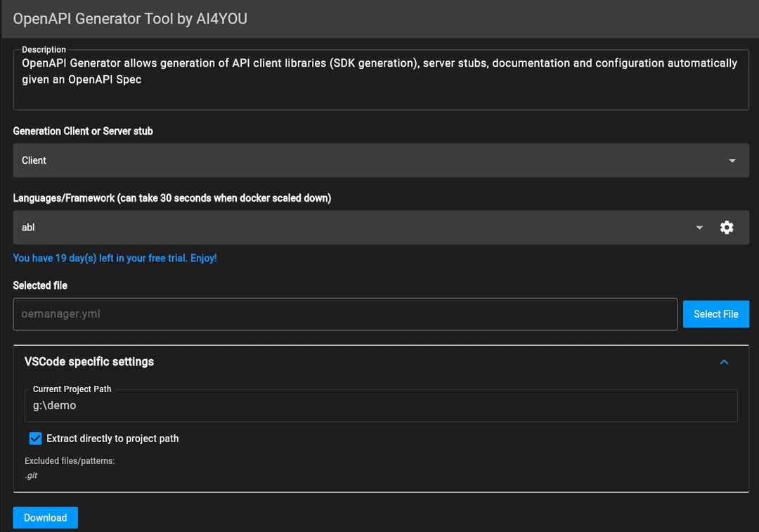This screenshot has height=532, width=759.
Task: Click the Extract directly to project path label
Action: pos(112,439)
